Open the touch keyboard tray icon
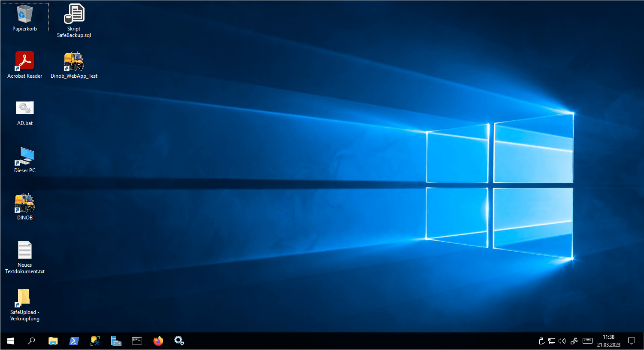644x350 pixels. pos(588,341)
